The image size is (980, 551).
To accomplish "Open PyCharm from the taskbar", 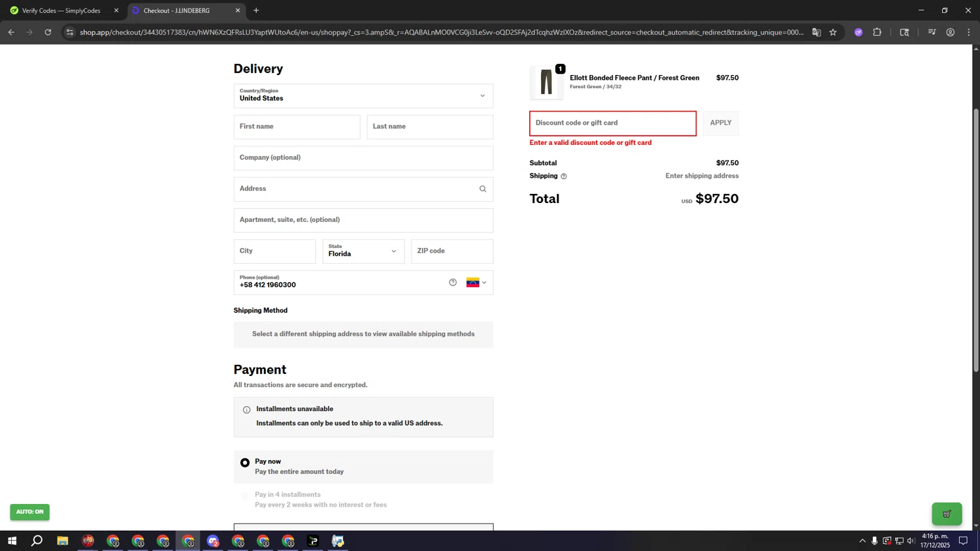I will (x=313, y=541).
